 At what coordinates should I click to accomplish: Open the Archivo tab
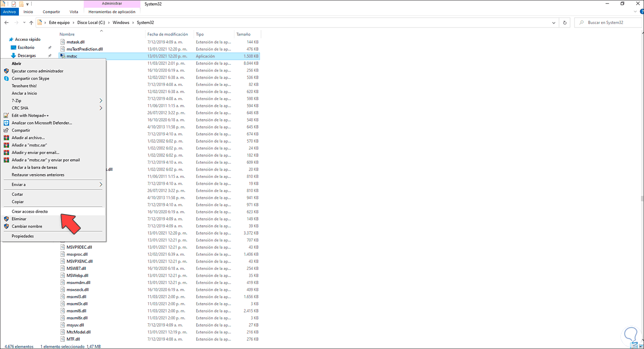click(x=9, y=12)
